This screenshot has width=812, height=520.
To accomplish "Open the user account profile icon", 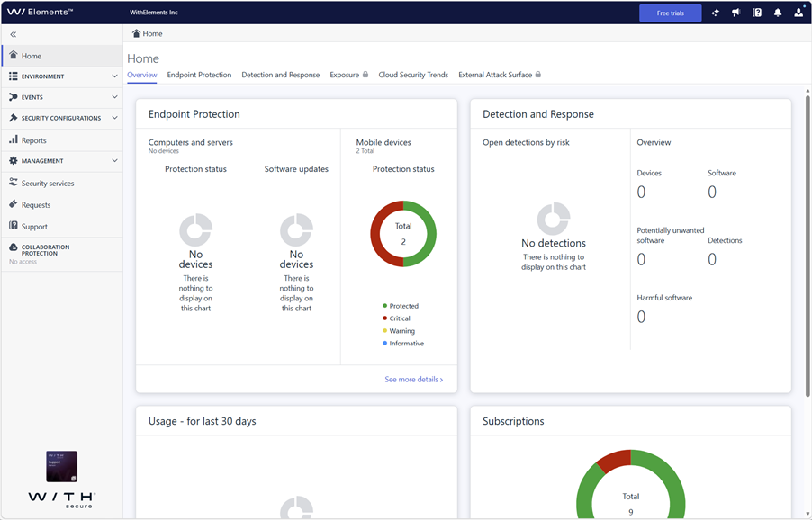I will click(x=798, y=13).
